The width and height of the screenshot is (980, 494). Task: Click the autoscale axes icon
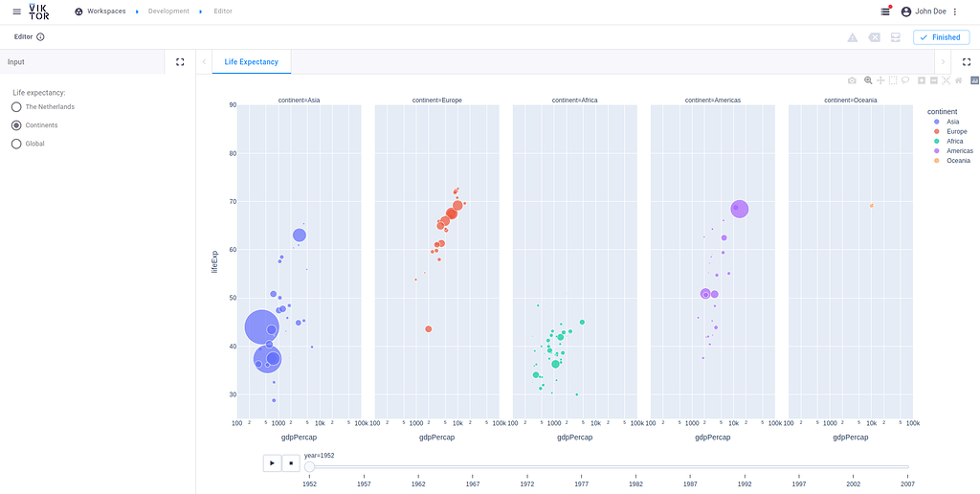(x=946, y=80)
